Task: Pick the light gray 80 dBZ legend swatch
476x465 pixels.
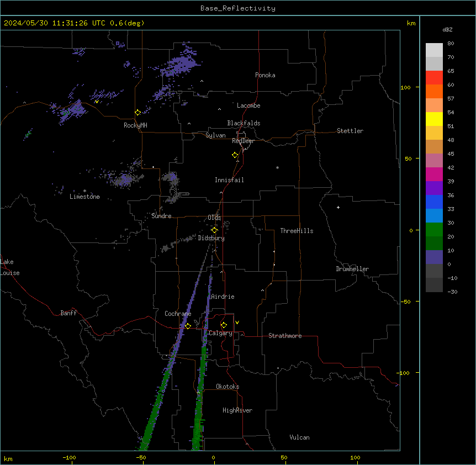Action: coord(434,50)
